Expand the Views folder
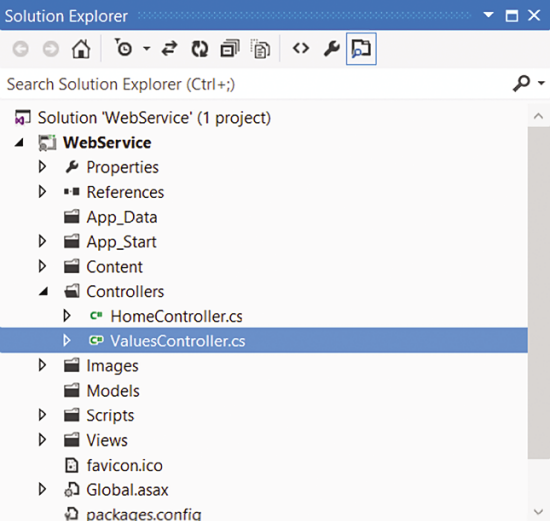550x521 pixels. pos(42,440)
